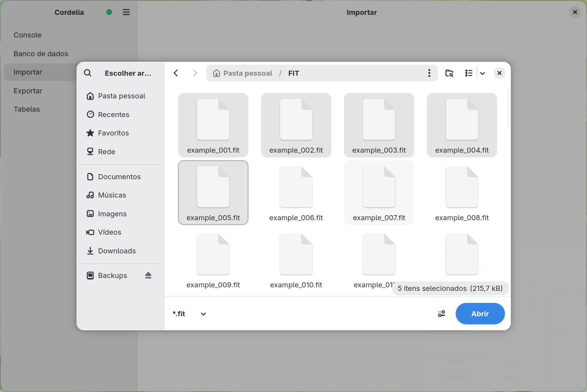587x392 pixels.
Task: Go to Pasta pessoal in sidebar
Action: [x=121, y=96]
